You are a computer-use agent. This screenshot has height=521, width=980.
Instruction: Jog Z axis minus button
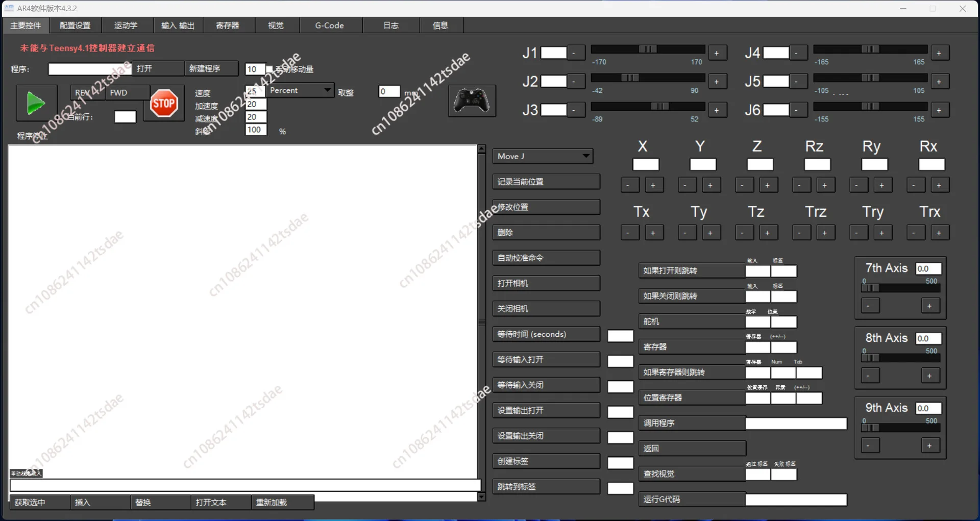pos(744,185)
